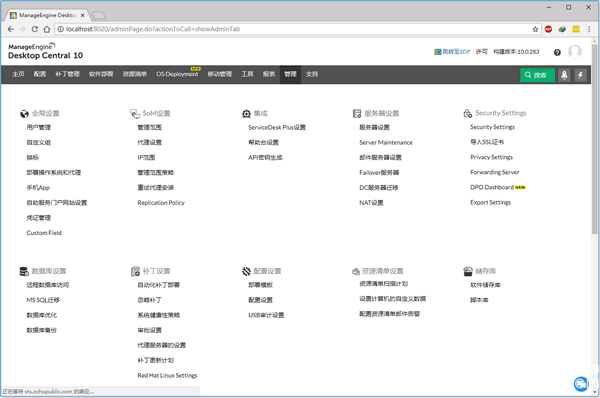This screenshot has height=398, width=600.
Task: Click the ManageEngine Desktop Central logo
Action: [x=45, y=51]
